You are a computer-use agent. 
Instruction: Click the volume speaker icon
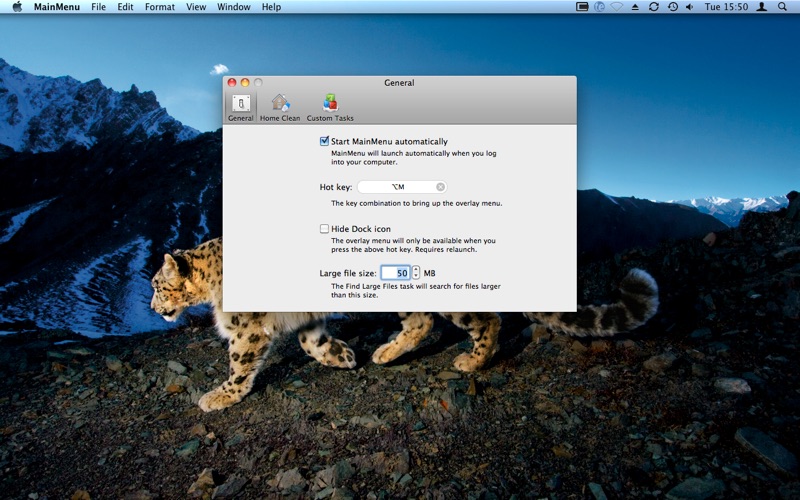(690, 7)
